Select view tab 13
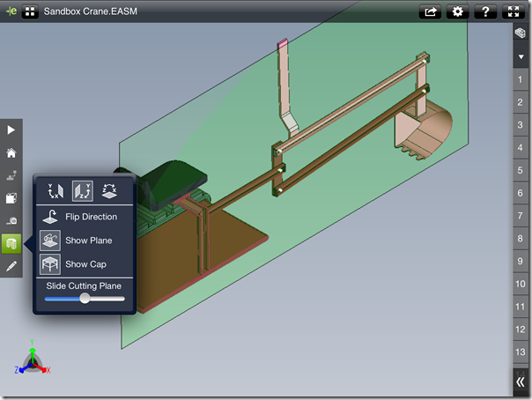The height and width of the screenshot is (400, 532). coord(521,352)
